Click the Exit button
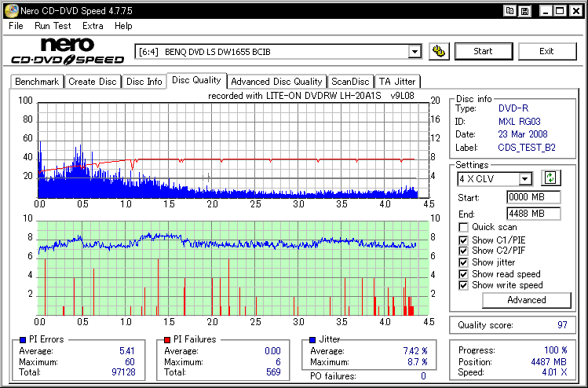 tap(546, 51)
